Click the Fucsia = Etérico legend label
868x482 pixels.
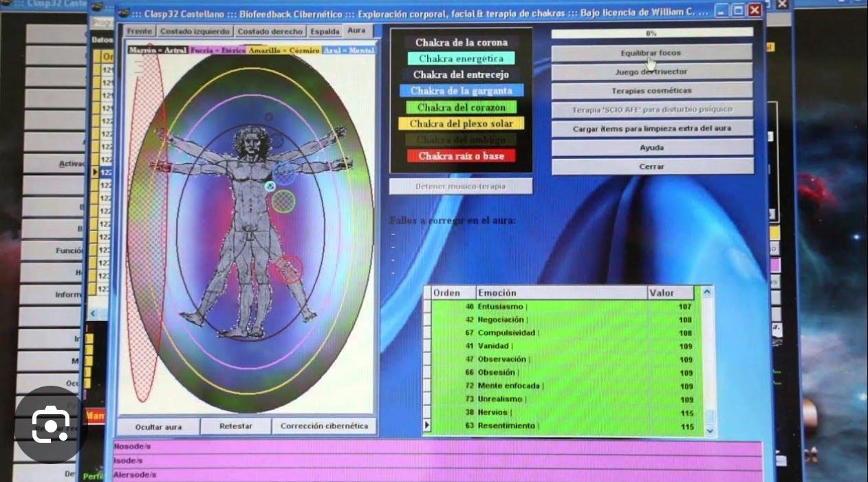[217, 50]
